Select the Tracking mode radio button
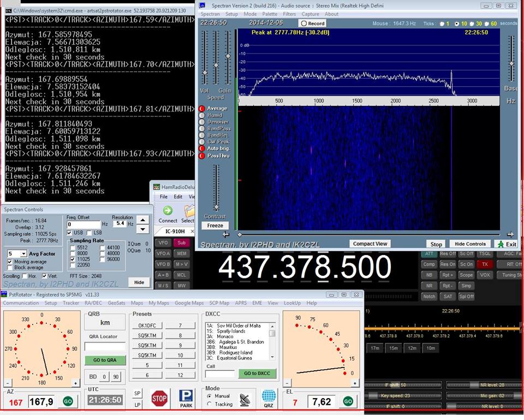Image resolution: width=524 pixels, height=420 pixels. pyautogui.click(x=209, y=404)
